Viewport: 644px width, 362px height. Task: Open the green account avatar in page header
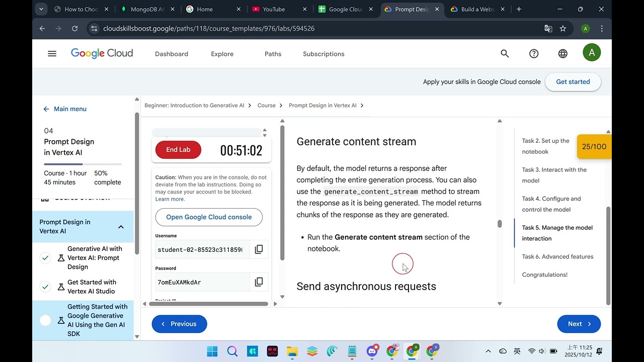(592, 53)
